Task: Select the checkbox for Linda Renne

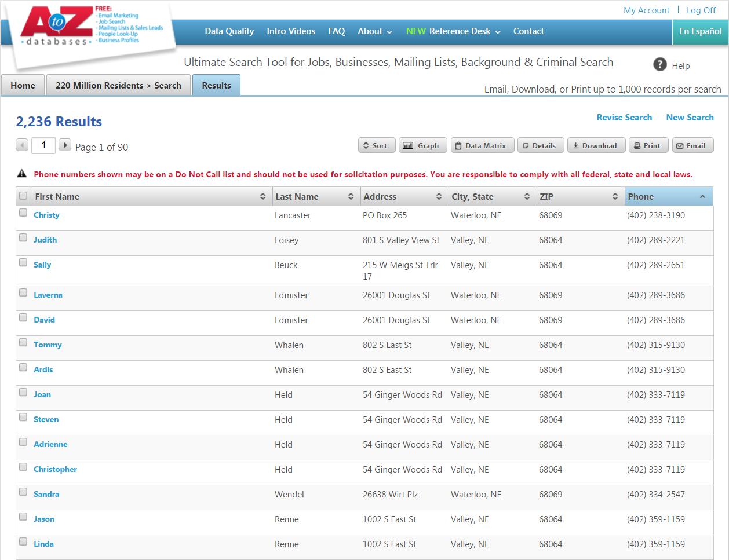Action: (x=23, y=541)
